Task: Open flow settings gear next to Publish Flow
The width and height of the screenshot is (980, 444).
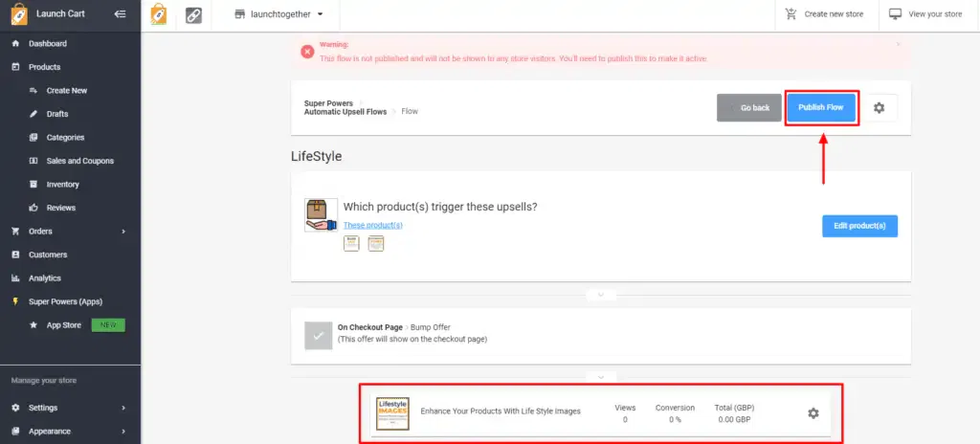Action: [x=879, y=107]
